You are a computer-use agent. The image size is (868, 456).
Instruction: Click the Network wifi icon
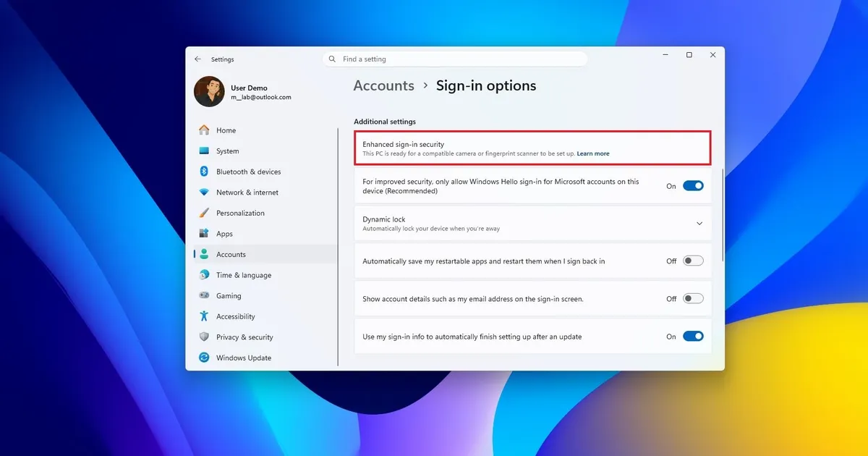pyautogui.click(x=204, y=193)
